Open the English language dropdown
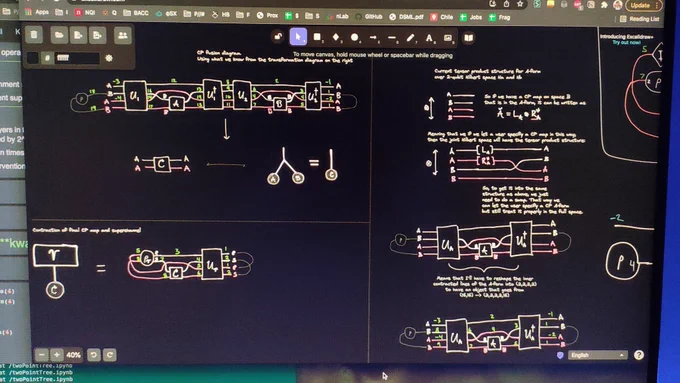The height and width of the screenshot is (383, 680). coord(597,355)
